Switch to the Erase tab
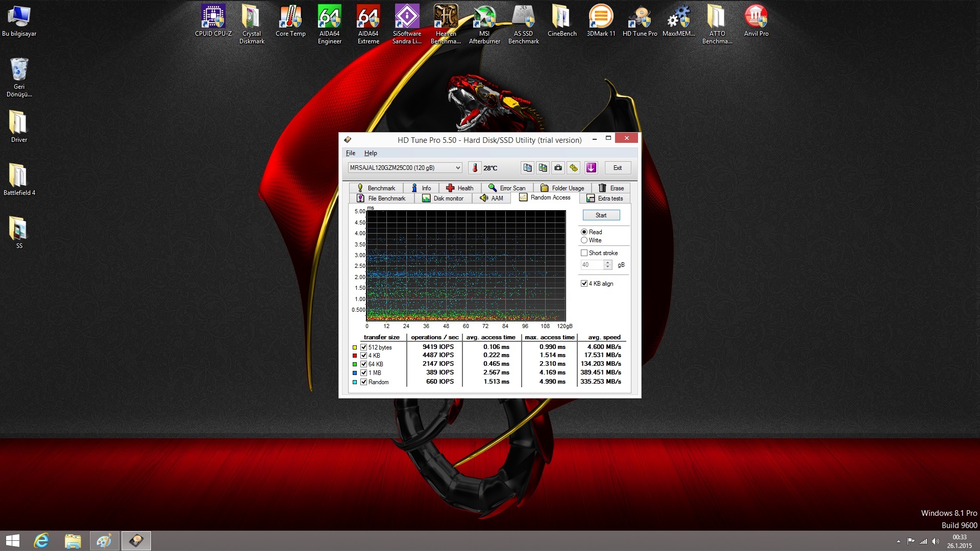980x551 pixels. (611, 188)
